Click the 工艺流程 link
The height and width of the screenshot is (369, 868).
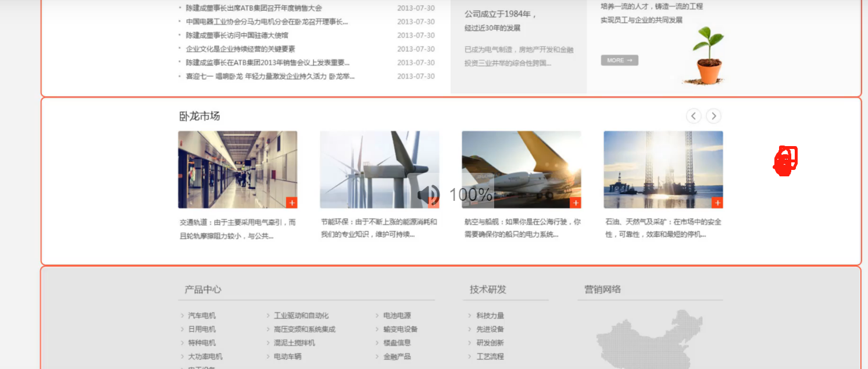[x=490, y=356]
